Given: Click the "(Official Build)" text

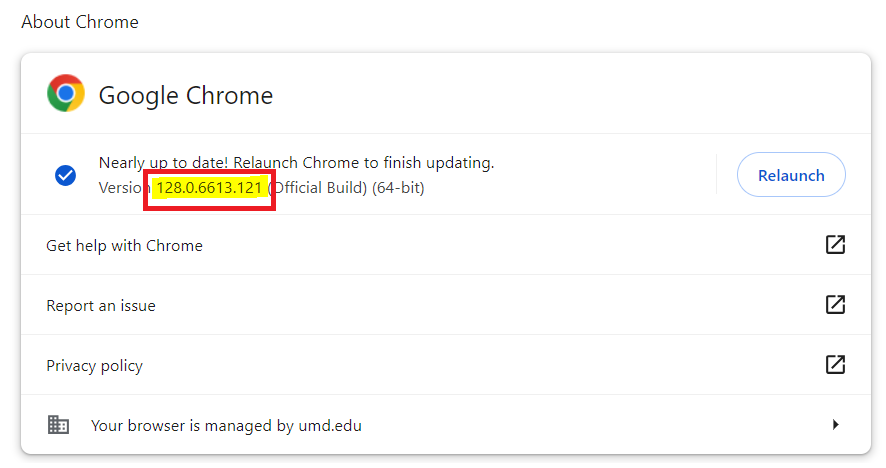Looking at the screenshot, I should click(318, 188).
